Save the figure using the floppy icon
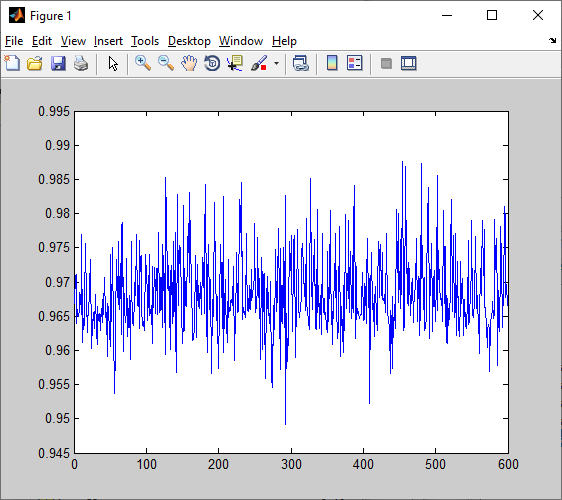 pyautogui.click(x=58, y=63)
